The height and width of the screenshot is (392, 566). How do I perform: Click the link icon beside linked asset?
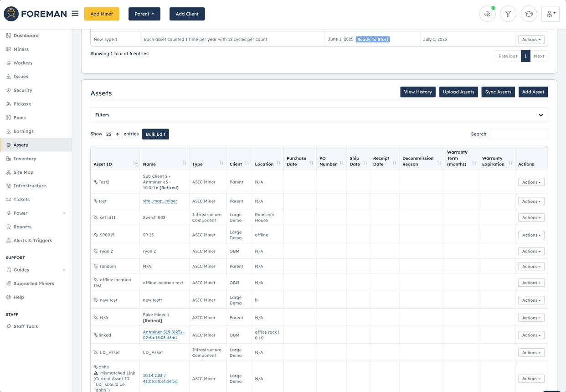point(96,335)
